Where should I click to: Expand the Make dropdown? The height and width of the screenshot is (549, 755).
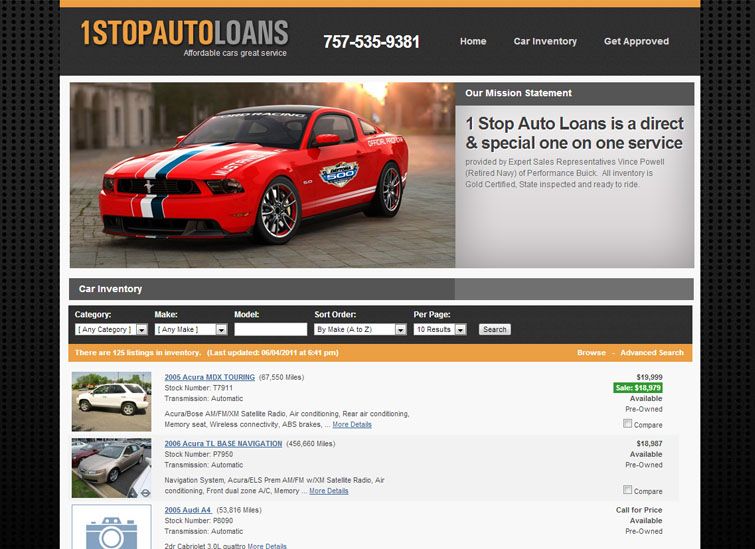click(191, 329)
